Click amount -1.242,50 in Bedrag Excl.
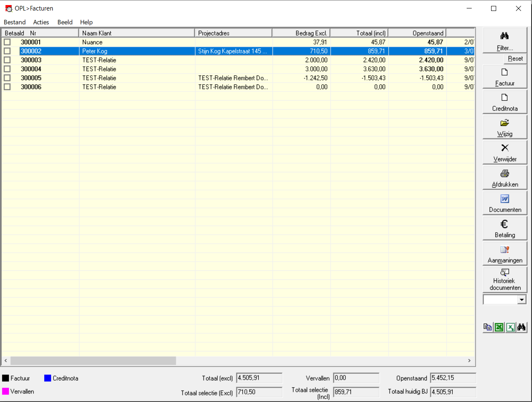The width and height of the screenshot is (532, 402). point(315,78)
